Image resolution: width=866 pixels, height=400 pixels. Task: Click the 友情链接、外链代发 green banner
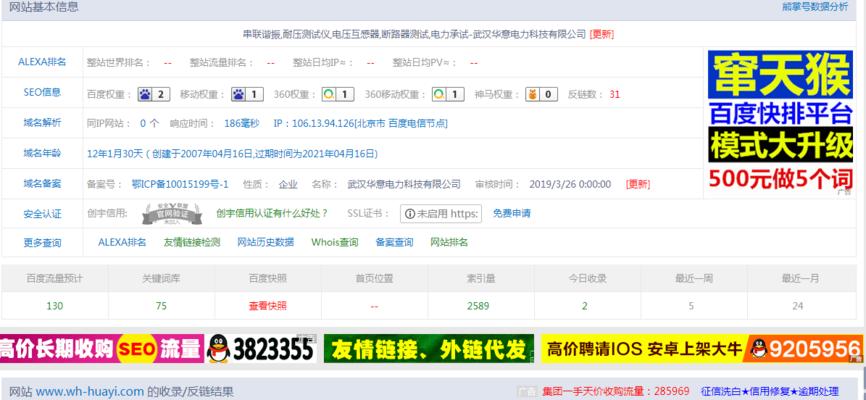429,349
